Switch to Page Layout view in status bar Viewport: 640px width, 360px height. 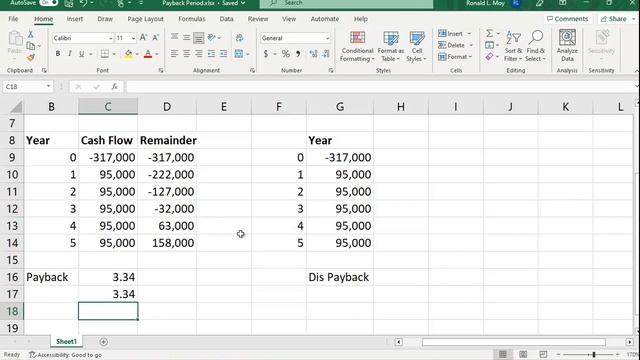pyautogui.click(x=523, y=354)
